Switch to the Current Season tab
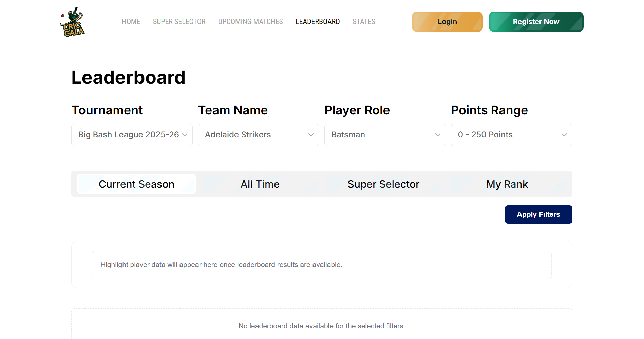Screen dimensions: 644x339 click(x=136, y=184)
